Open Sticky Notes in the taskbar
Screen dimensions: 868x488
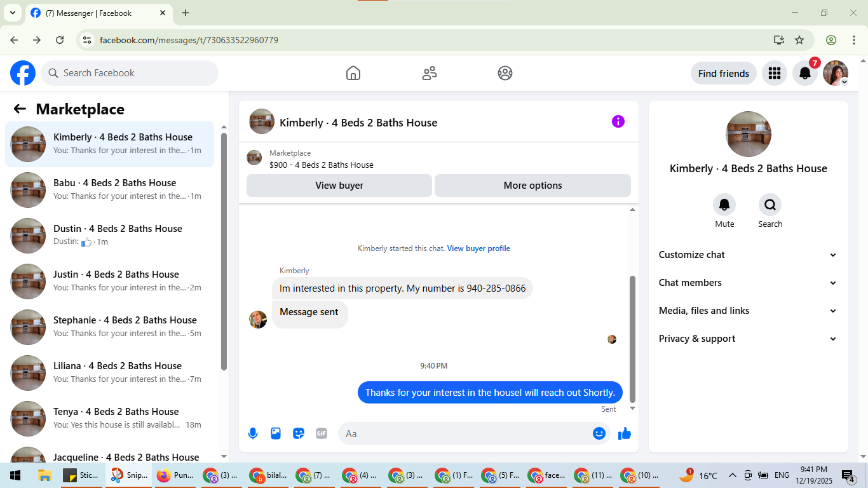81,475
